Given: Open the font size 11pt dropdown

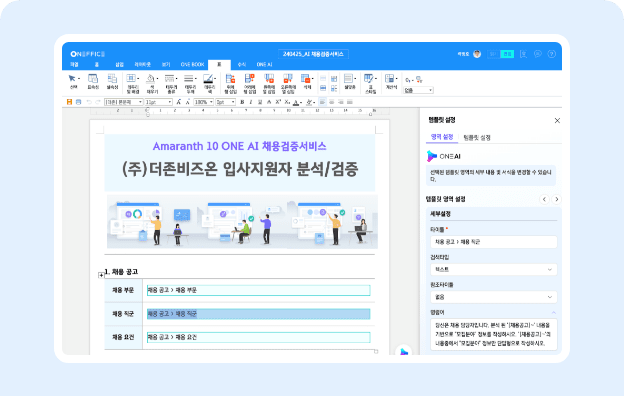Looking at the screenshot, I should tap(158, 102).
